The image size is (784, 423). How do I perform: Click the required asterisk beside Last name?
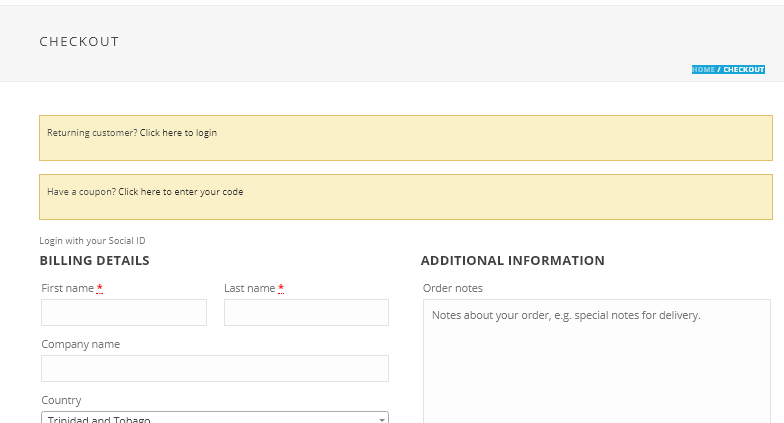click(x=281, y=288)
